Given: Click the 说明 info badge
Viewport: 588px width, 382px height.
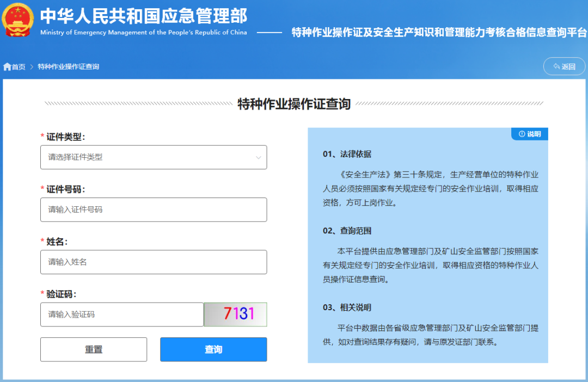Looking at the screenshot, I should pos(529,133).
